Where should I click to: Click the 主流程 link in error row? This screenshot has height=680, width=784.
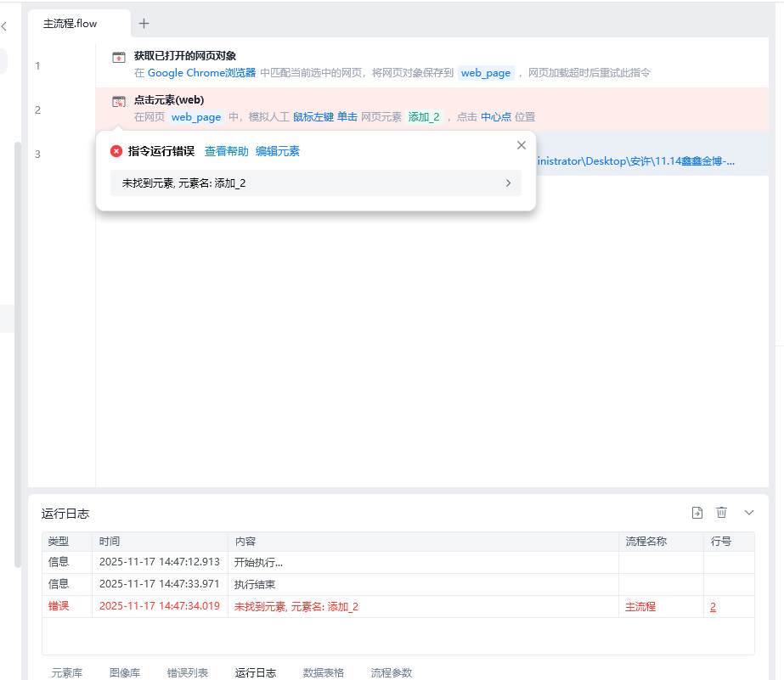640,607
